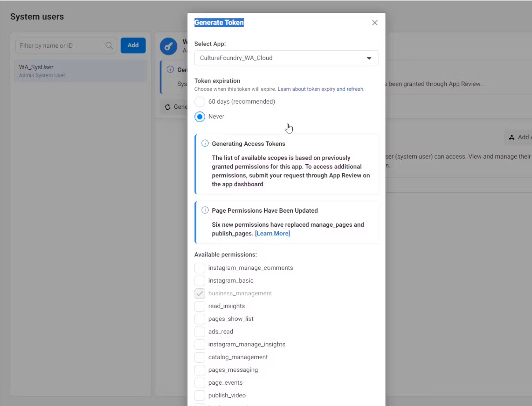
Task: Check pages_messaging permission
Action: pyautogui.click(x=200, y=370)
